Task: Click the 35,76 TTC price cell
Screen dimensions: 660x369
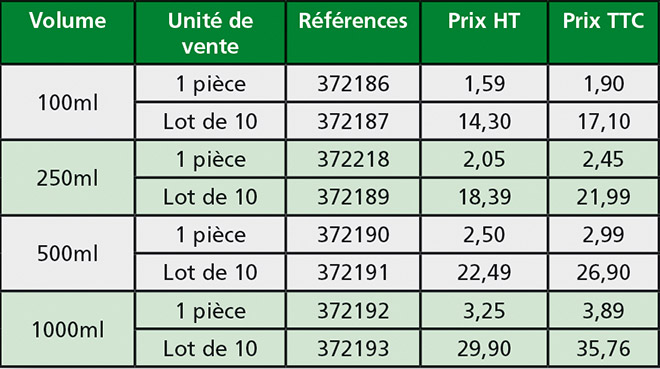Action: (604, 348)
